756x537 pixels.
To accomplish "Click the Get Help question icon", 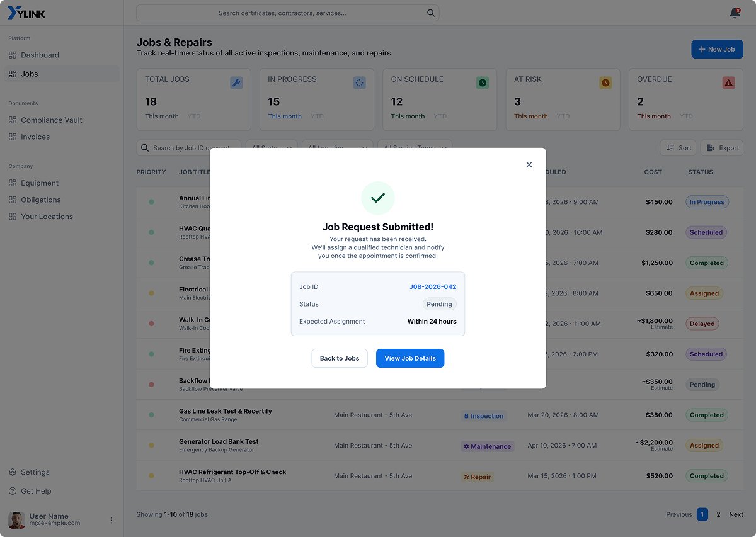I will coord(13,491).
